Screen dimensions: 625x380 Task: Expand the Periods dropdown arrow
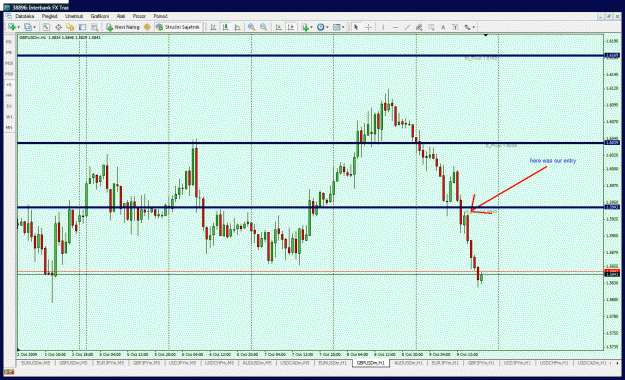327,27
